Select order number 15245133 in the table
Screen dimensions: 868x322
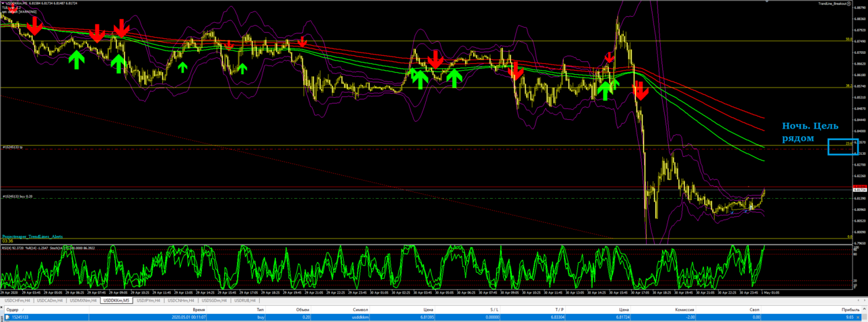pyautogui.click(x=20, y=317)
